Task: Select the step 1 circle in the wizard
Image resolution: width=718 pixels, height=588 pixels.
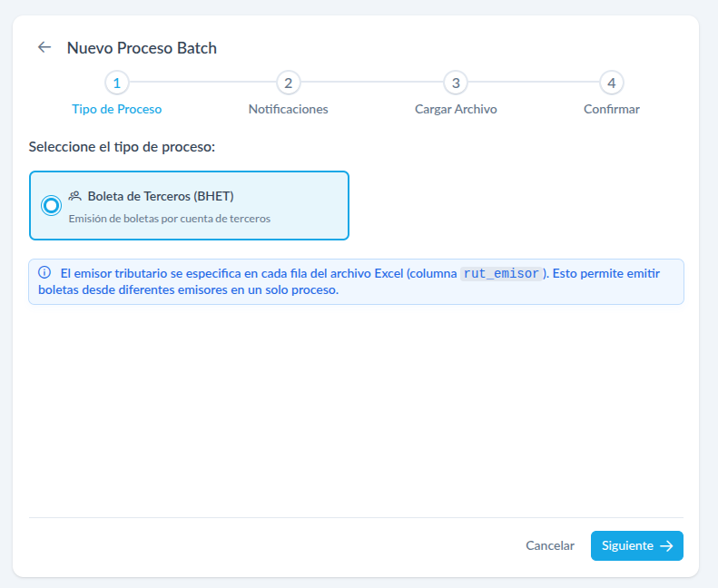Action: pyautogui.click(x=116, y=83)
